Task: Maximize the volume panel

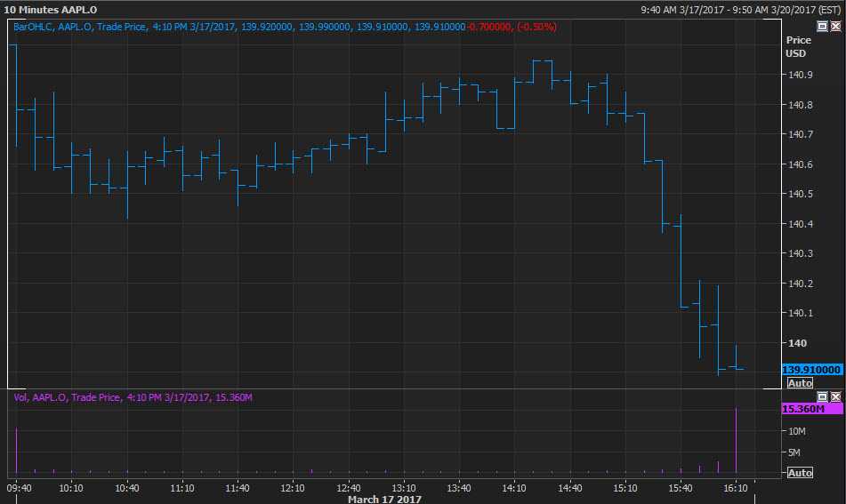Action: 822,396
